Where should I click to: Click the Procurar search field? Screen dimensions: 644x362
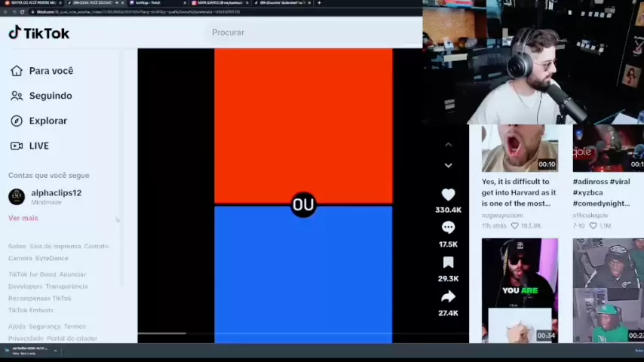click(302, 32)
